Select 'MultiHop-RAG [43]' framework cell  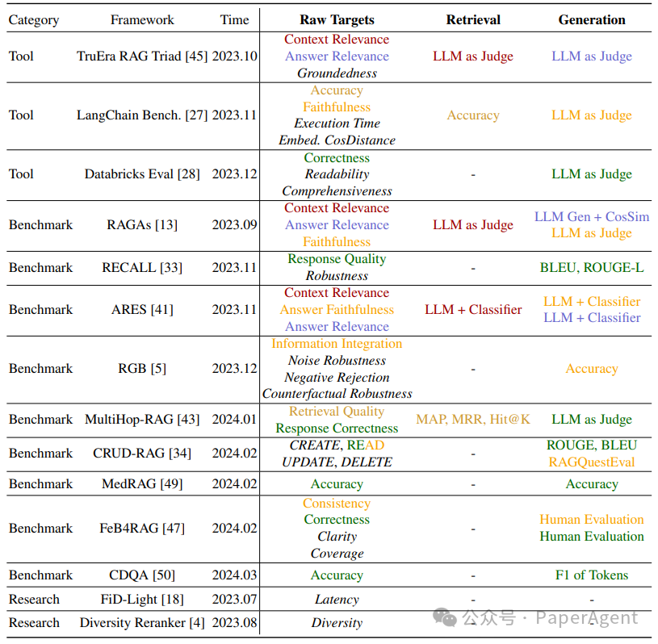[142, 420]
